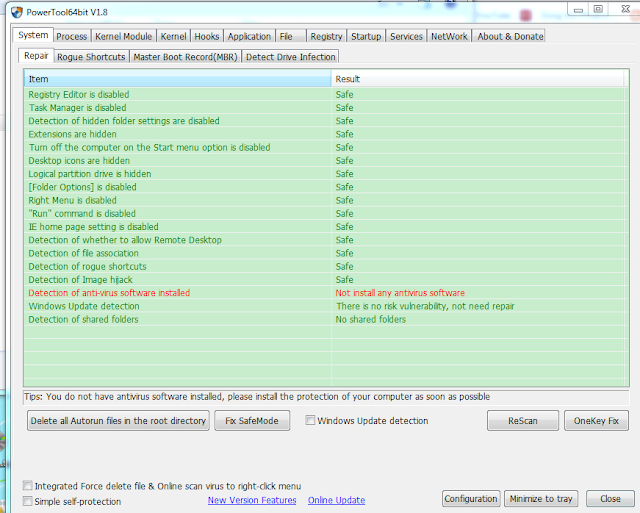
Task: Switch to the NetWork tab
Action: click(x=449, y=36)
